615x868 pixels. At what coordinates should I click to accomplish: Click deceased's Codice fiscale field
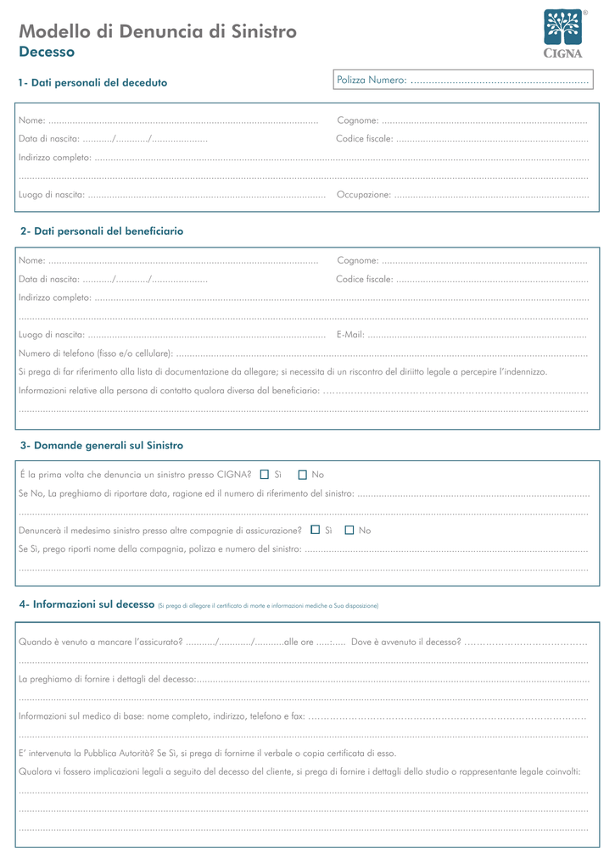click(x=492, y=138)
